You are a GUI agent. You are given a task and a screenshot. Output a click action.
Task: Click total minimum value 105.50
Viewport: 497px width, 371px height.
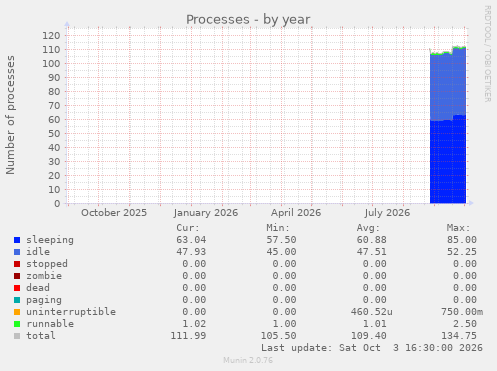coord(278,336)
